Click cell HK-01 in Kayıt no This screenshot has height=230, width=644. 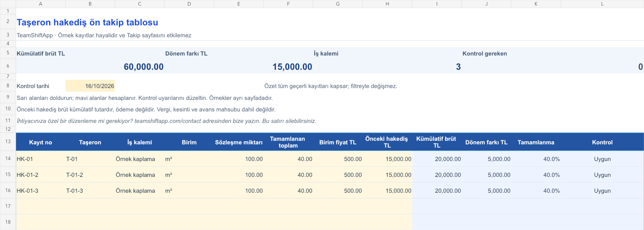pyautogui.click(x=40, y=159)
